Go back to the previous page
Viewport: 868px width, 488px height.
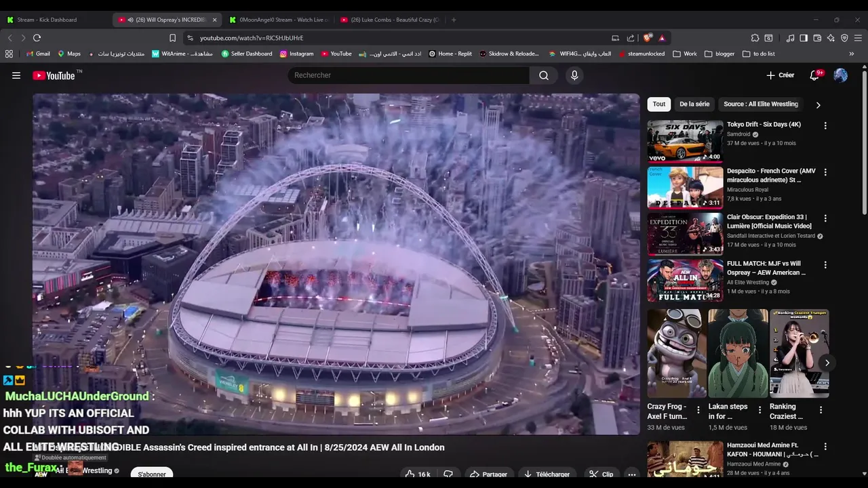click(9, 38)
